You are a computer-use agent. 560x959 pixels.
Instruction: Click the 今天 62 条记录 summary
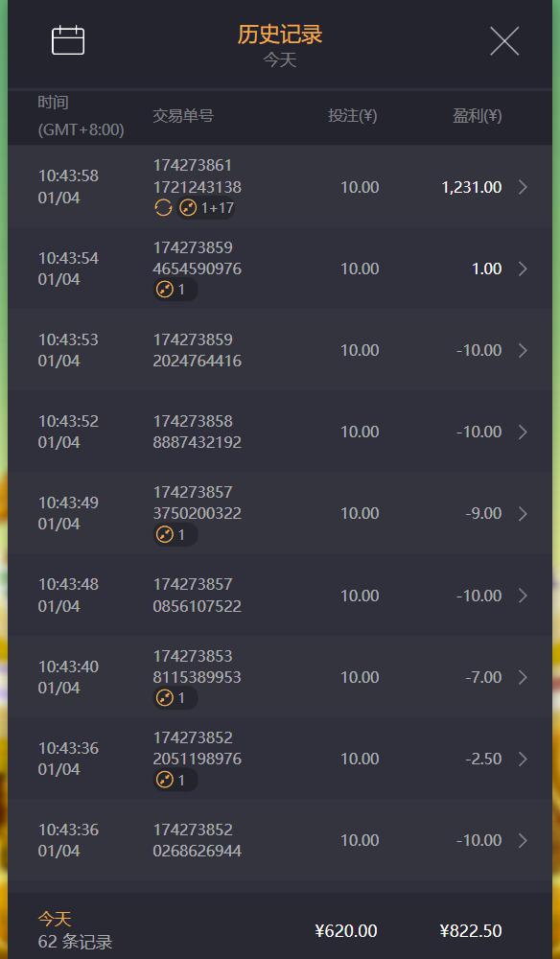click(75, 930)
